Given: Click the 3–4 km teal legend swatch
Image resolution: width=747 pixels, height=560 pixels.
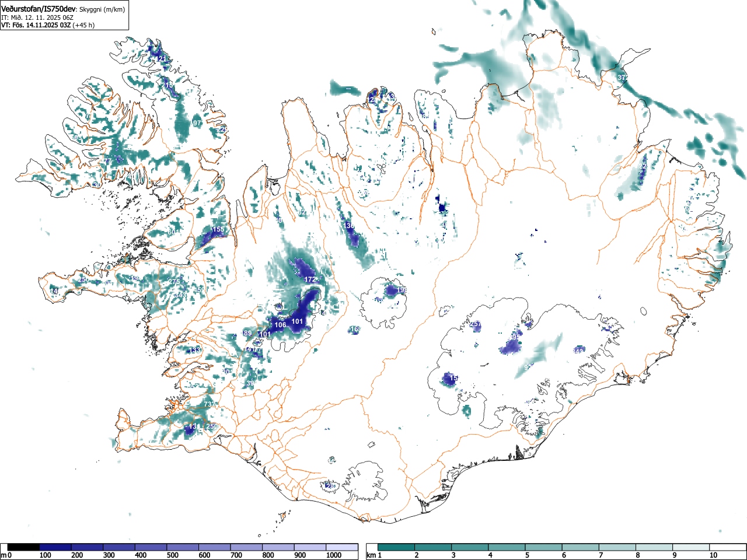Looking at the screenshot, I should (x=470, y=547).
